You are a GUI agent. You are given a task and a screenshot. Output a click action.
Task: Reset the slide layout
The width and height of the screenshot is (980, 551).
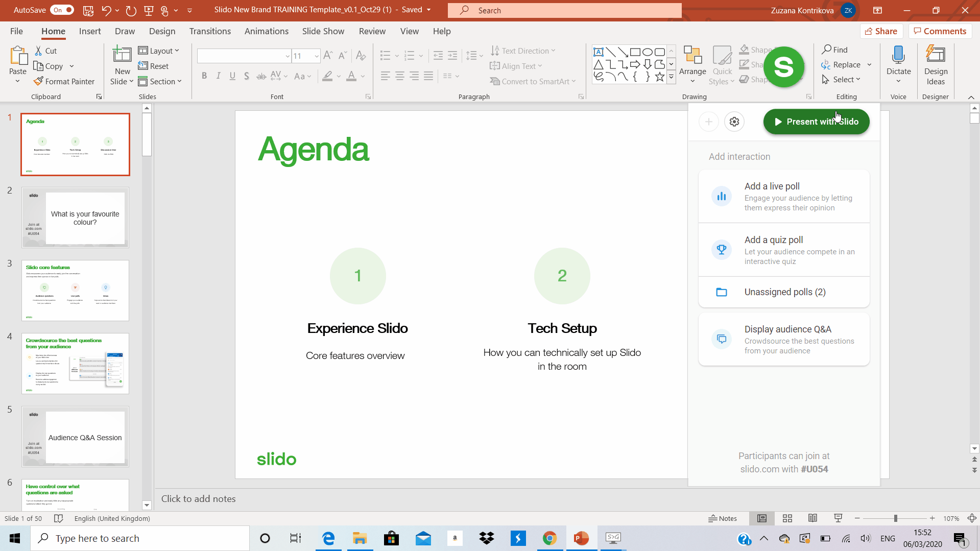(x=153, y=66)
